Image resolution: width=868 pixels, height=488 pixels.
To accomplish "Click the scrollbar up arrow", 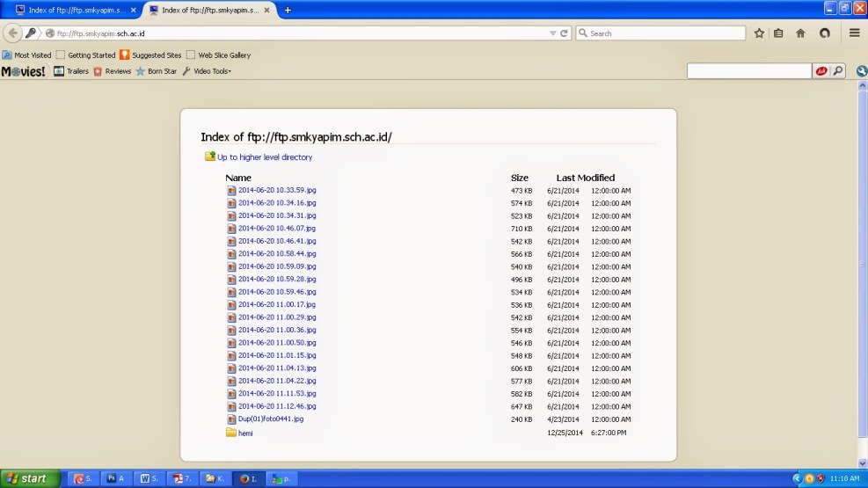I will [863, 85].
